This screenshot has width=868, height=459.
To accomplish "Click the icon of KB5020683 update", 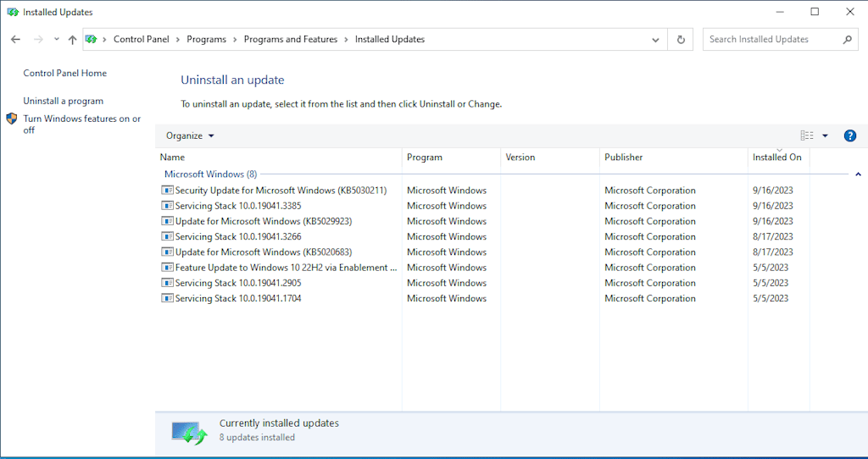I will (x=167, y=252).
